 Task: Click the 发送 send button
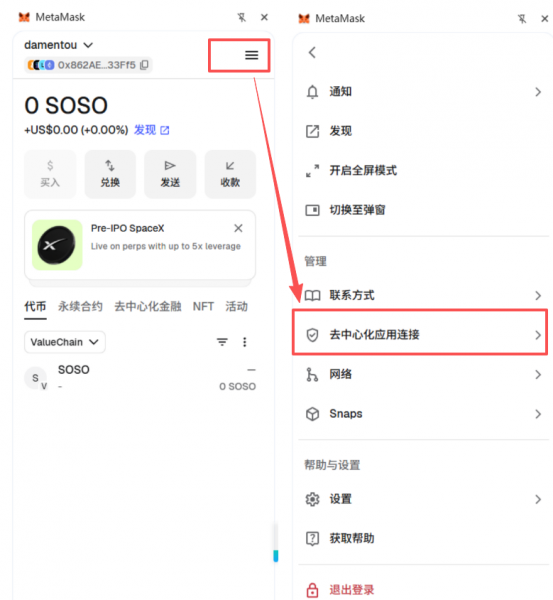click(170, 174)
